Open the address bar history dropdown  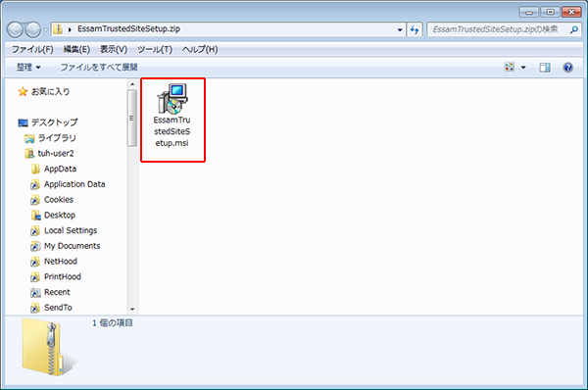(400, 29)
